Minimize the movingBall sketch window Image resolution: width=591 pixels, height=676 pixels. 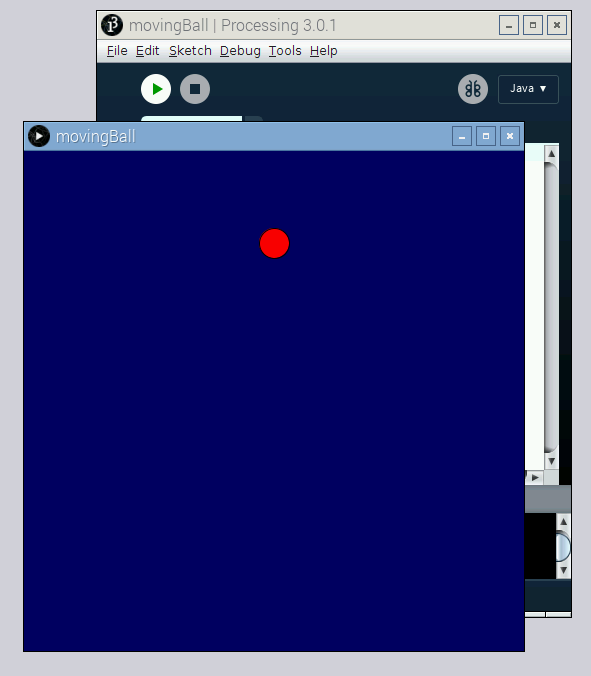[x=462, y=136]
